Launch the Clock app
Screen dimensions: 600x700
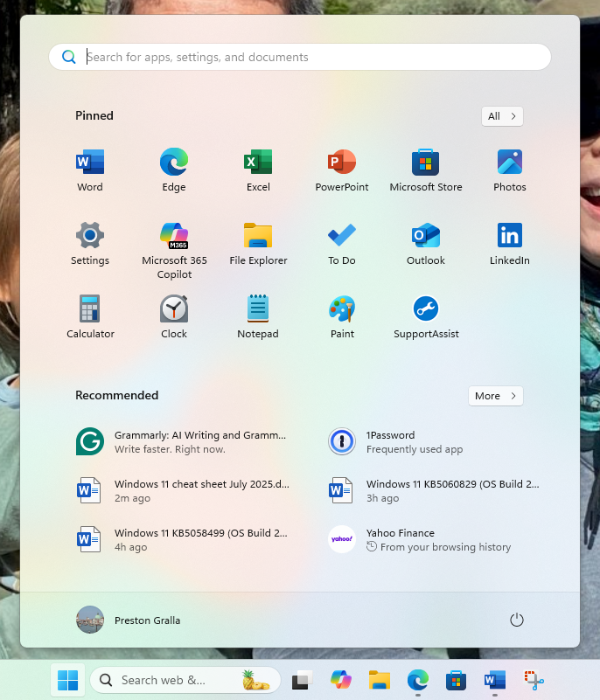click(174, 317)
